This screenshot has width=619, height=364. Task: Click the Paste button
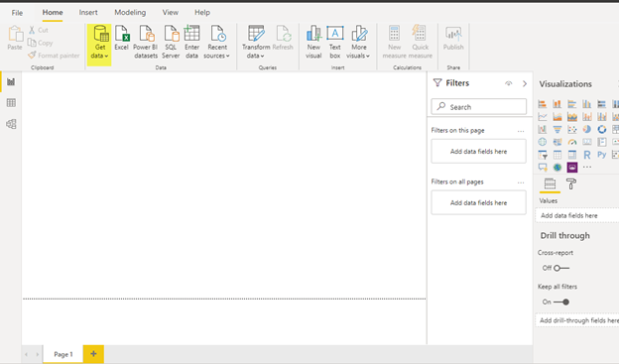point(15,38)
